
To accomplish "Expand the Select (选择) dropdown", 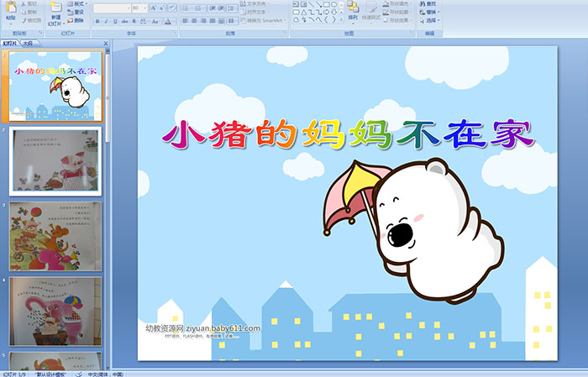I will (431, 20).
